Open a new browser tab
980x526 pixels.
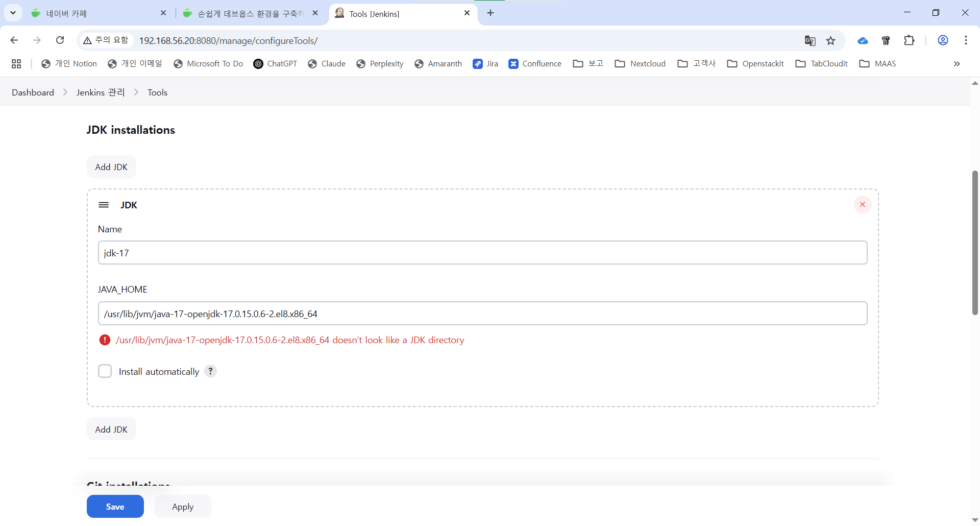click(x=491, y=13)
